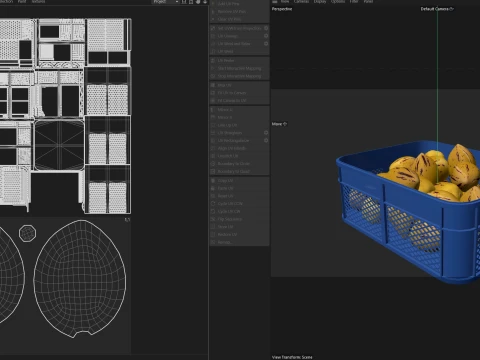Image resolution: width=480 pixels, height=360 pixels.
Task: Click Fit UV to Canvas
Action: click(x=239, y=93)
